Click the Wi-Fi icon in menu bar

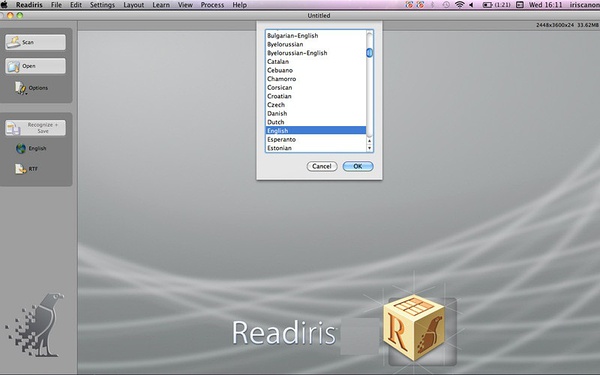pos(459,5)
